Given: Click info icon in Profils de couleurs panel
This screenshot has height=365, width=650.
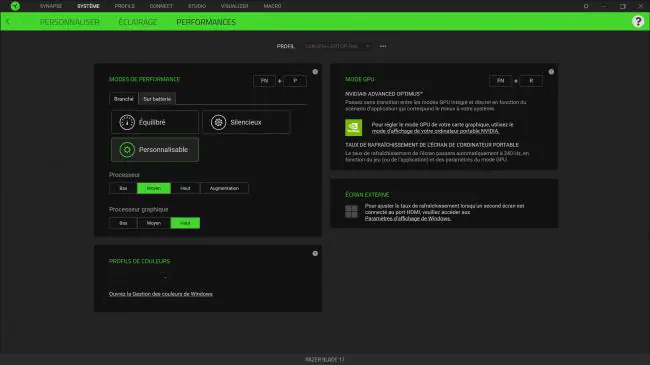Looking at the screenshot, I should click(x=315, y=253).
